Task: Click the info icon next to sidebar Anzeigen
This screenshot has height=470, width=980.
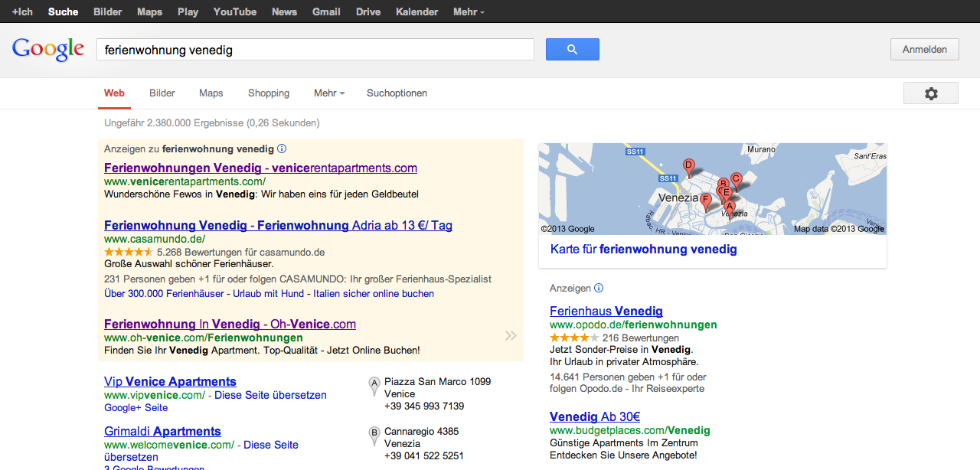Action: [599, 289]
